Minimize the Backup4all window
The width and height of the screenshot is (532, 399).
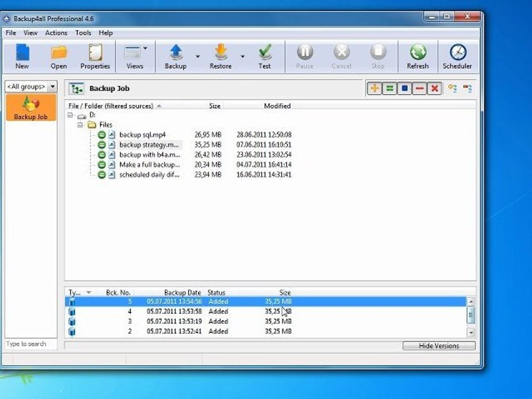click(x=432, y=16)
